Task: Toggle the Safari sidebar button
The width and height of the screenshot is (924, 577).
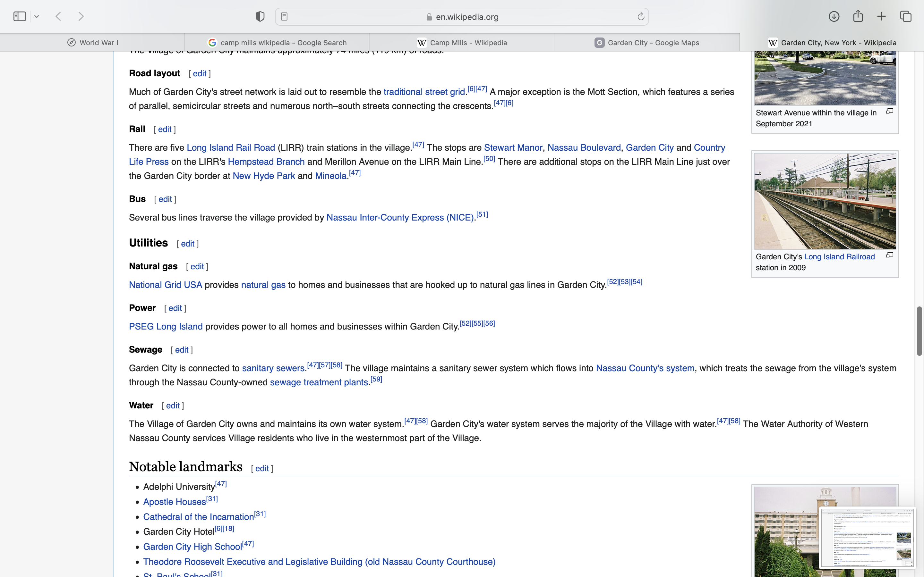Action: [x=20, y=16]
